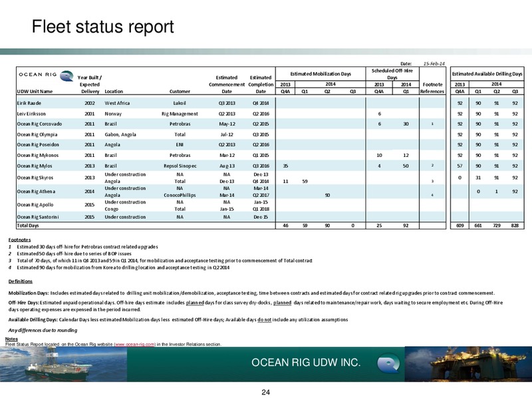Click the 'Gabon, Angola' location cell
This screenshot has height=399, width=532.
(120, 134)
